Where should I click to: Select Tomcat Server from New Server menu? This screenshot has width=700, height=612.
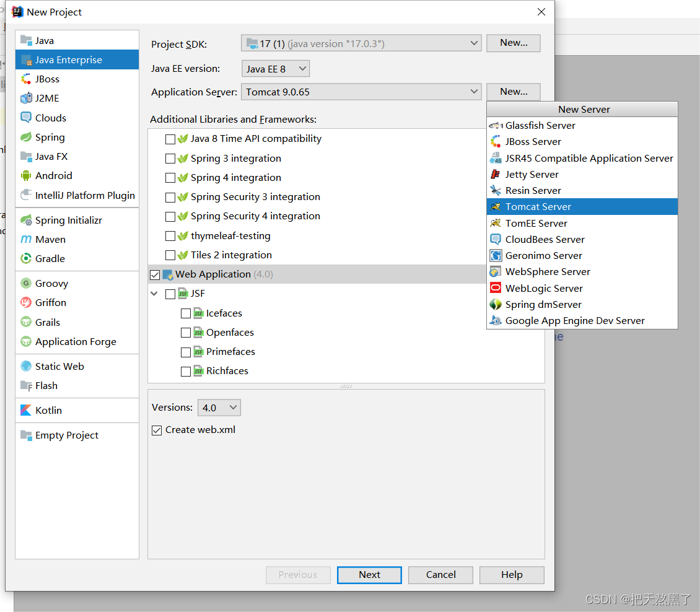click(x=582, y=207)
